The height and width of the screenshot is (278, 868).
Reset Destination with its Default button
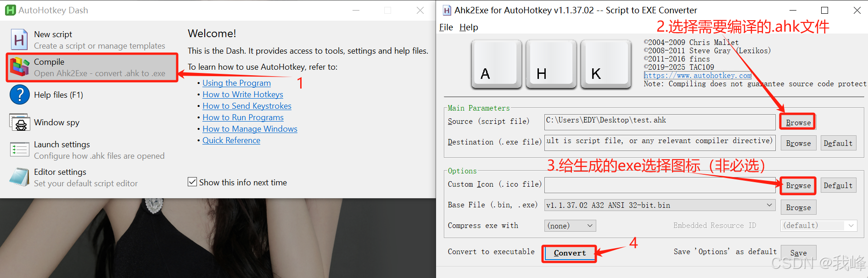(838, 143)
